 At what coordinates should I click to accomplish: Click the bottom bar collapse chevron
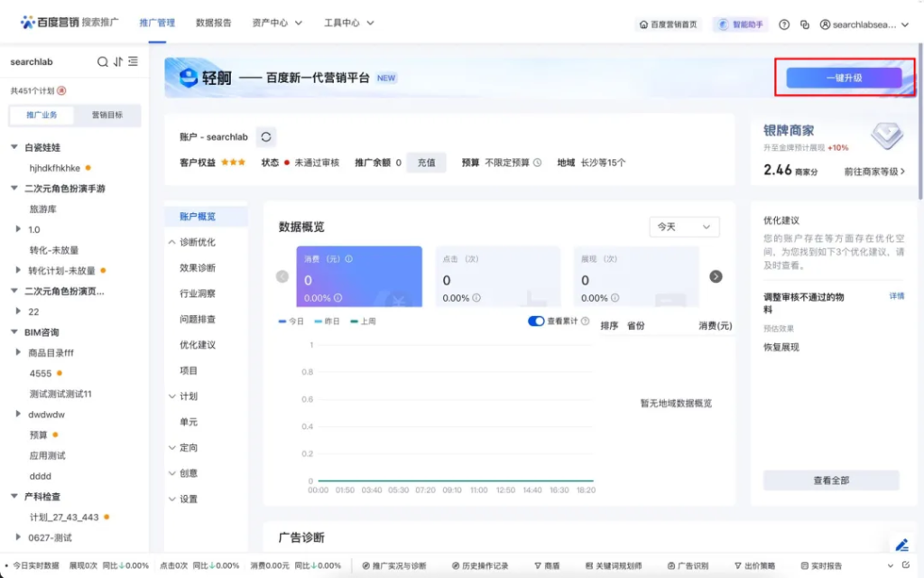click(x=890, y=565)
